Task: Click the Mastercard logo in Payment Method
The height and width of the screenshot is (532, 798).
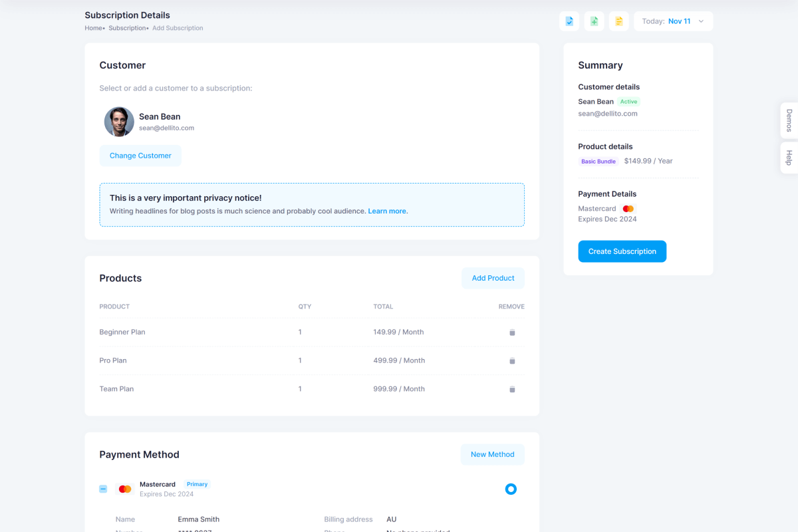Action: click(x=125, y=489)
